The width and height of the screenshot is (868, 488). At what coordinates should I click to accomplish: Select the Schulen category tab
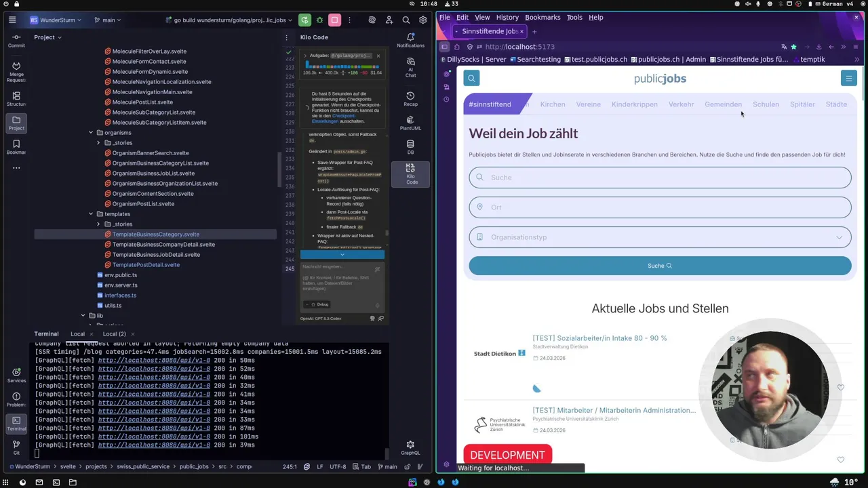click(x=766, y=104)
